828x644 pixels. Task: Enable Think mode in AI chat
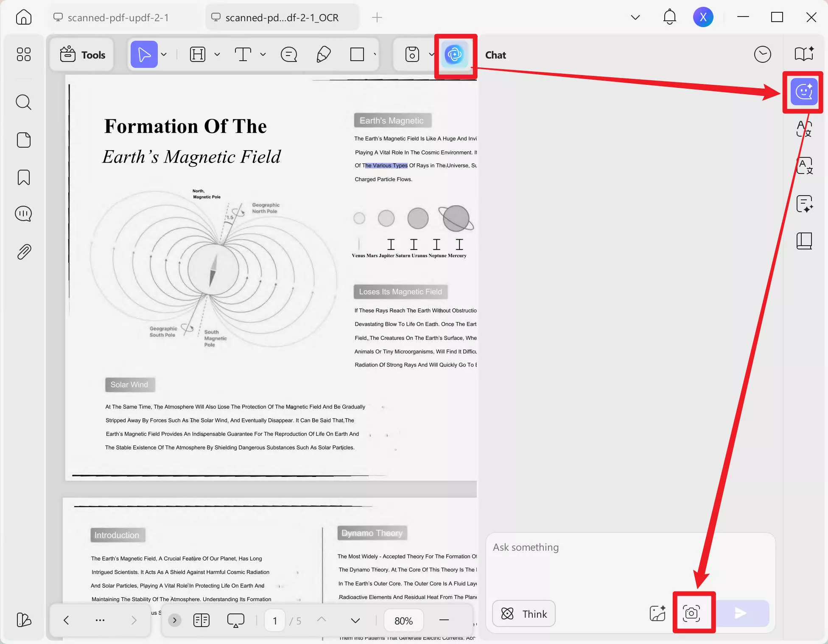click(523, 613)
